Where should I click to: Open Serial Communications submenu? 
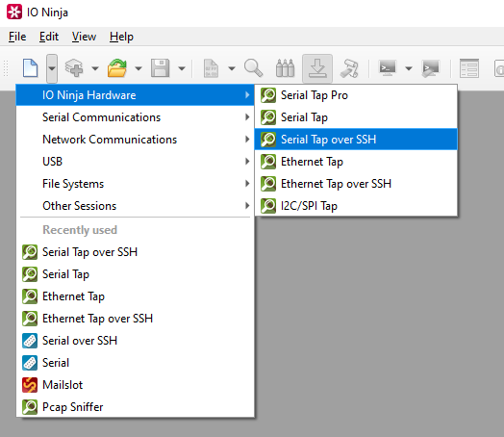tap(135, 117)
